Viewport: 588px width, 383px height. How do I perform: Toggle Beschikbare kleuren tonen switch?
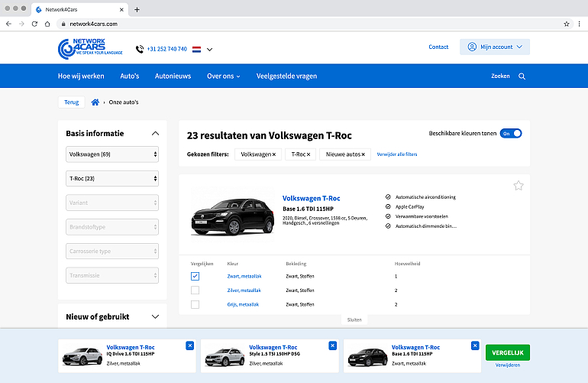click(x=511, y=133)
